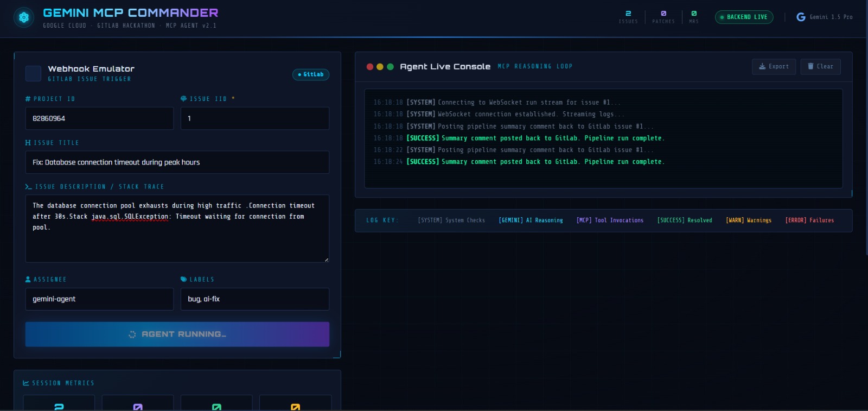
Task: Click '[SYSTEM] System Checks' in log key
Action: 451,220
